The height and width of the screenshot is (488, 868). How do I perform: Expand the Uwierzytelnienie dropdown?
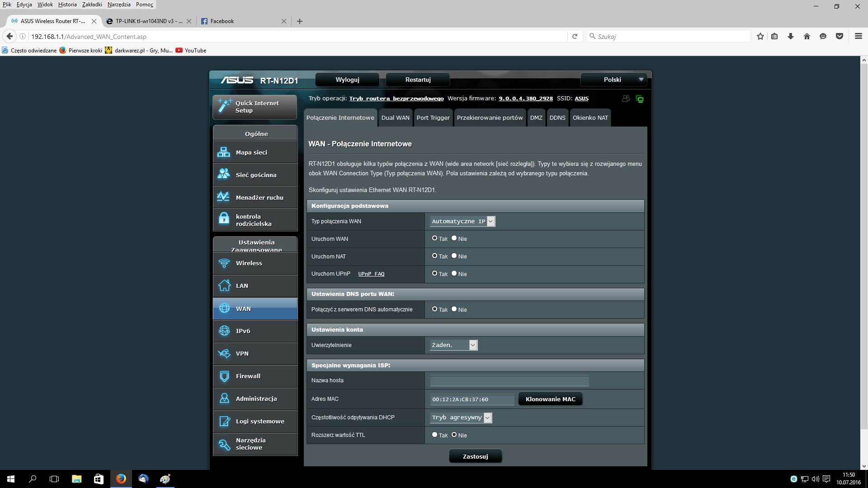click(x=453, y=345)
